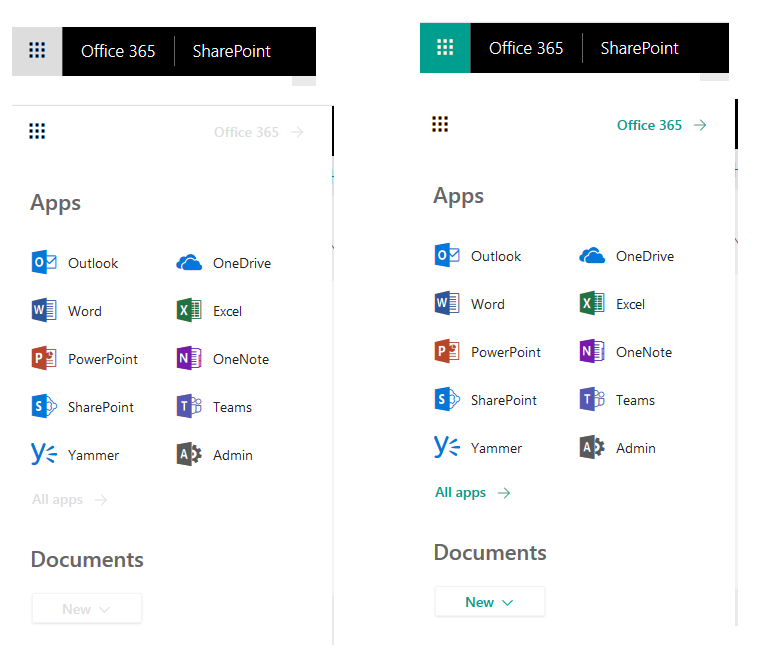Open Teams icon in left panel
Viewport: 763px width, 647px height.
pyautogui.click(x=189, y=406)
